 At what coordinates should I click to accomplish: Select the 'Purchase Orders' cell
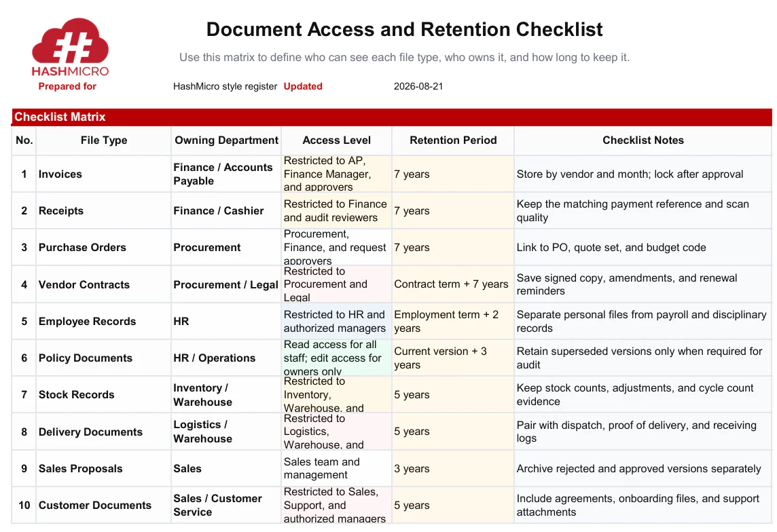pyautogui.click(x=103, y=248)
